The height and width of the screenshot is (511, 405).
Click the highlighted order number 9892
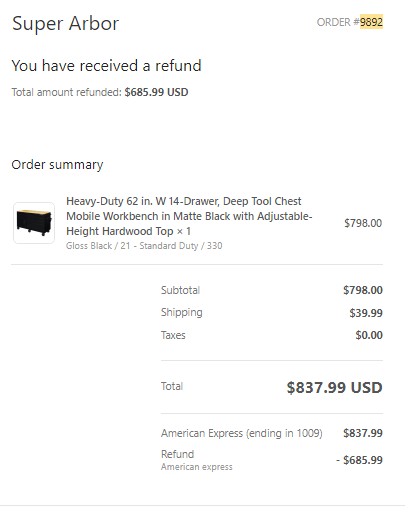tap(371, 22)
